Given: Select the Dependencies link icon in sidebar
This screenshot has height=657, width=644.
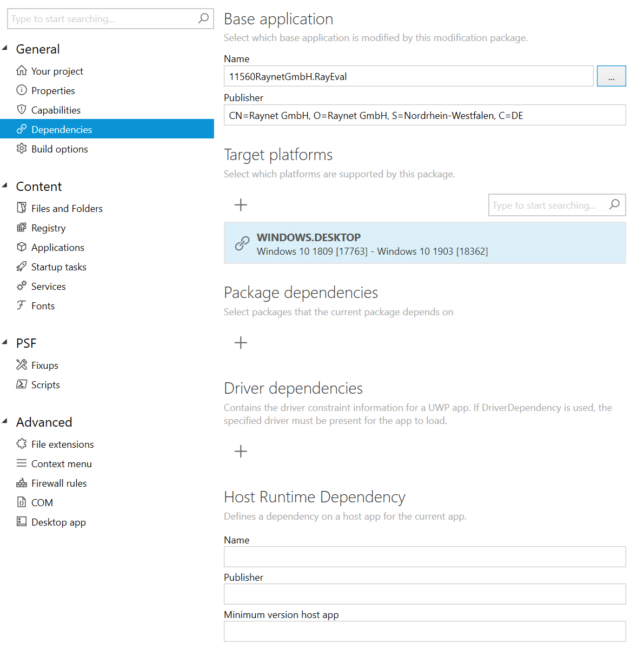Looking at the screenshot, I should [22, 129].
